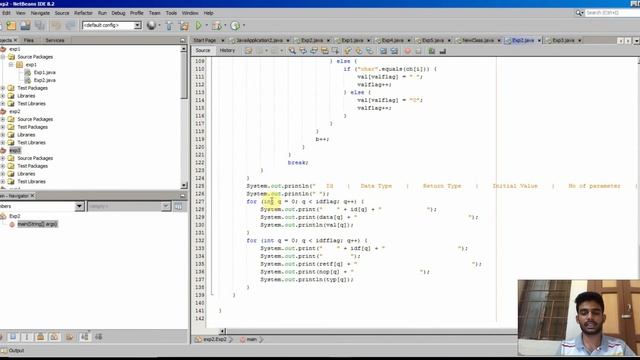The height and width of the screenshot is (360, 640).
Task: Click the Redo toolbar icon
Action: [70, 25]
